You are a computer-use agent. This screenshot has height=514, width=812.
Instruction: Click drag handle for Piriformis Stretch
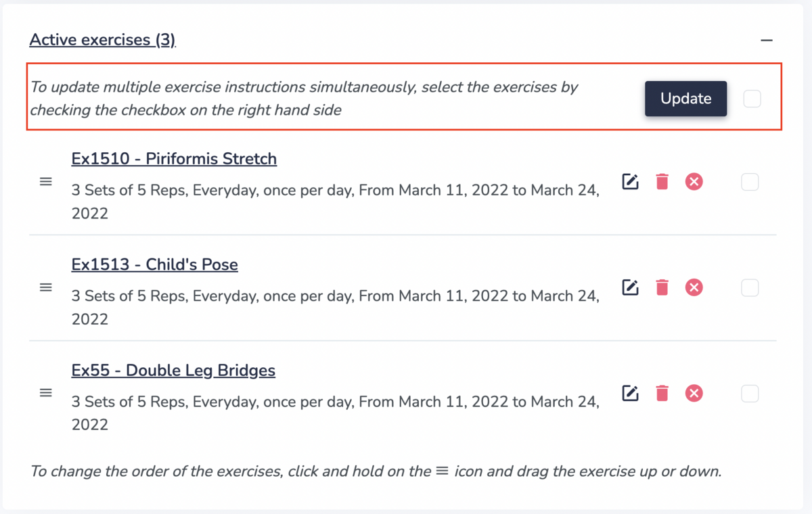(46, 182)
